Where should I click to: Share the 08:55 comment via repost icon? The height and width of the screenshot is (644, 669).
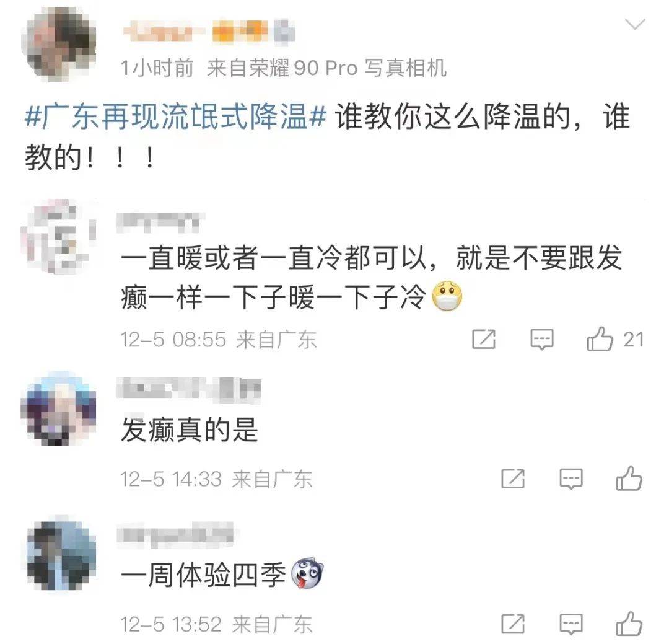(x=484, y=340)
